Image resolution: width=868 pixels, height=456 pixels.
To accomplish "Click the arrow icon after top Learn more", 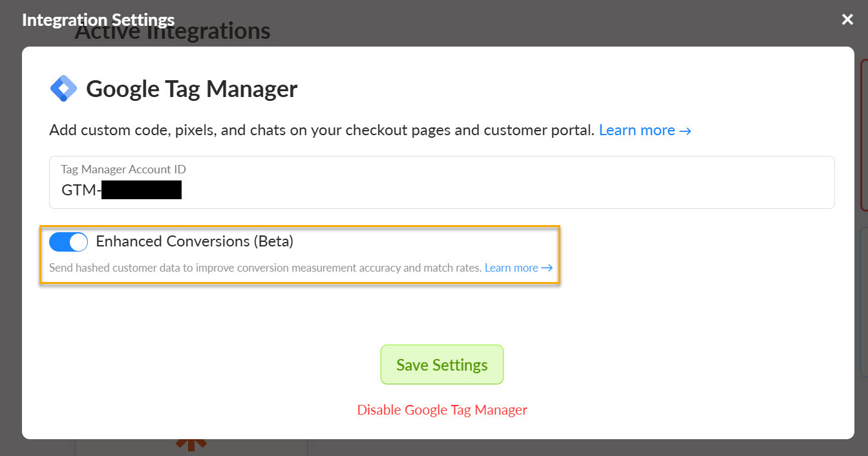I will coord(686,131).
